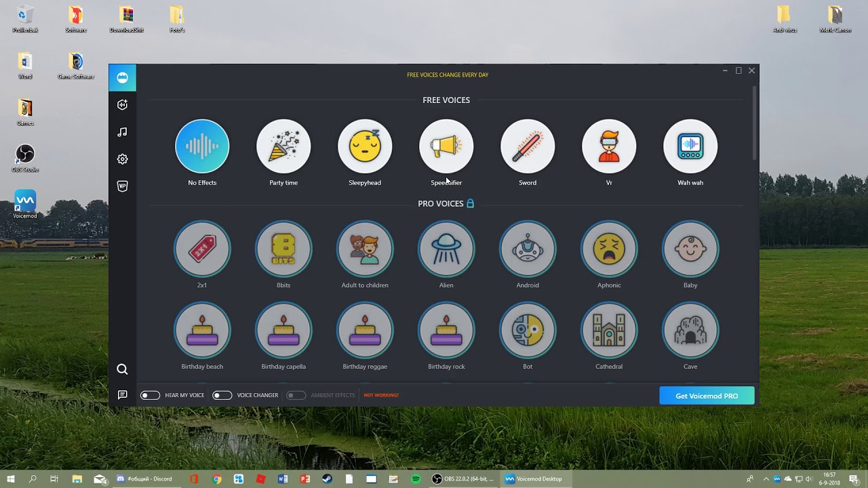
Task: Open the Anti-virus desktop folder
Action: [785, 19]
